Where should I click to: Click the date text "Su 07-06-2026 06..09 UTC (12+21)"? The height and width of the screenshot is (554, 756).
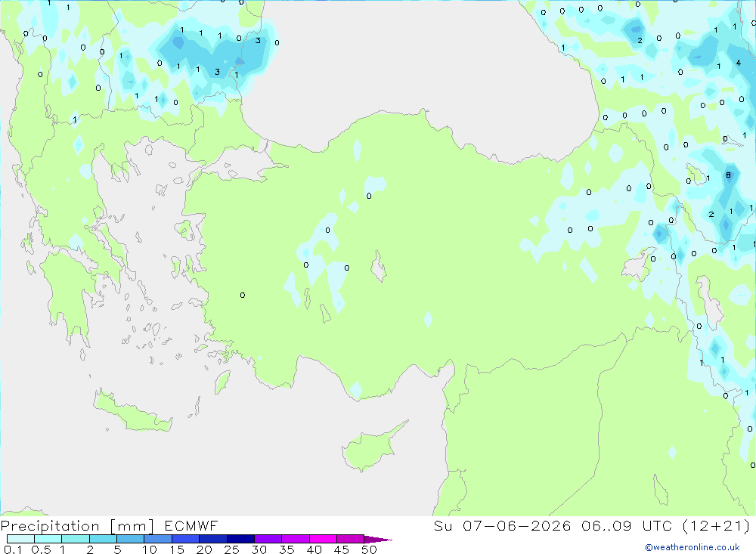592,526
